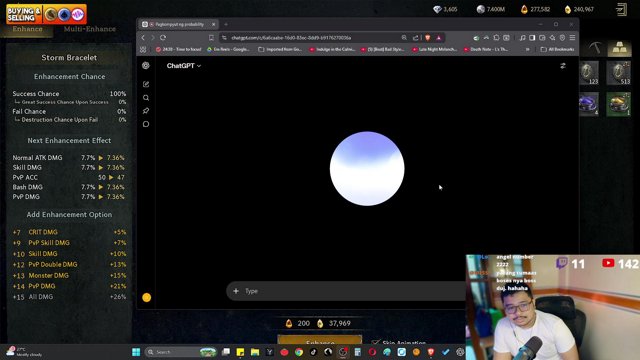
Task: Open the Windows Start menu
Action: (136, 352)
